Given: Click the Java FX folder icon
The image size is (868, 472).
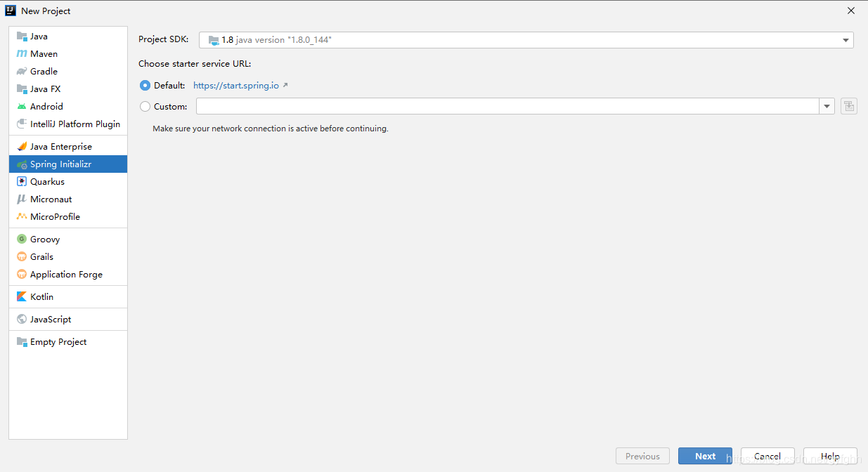Looking at the screenshot, I should pos(22,88).
